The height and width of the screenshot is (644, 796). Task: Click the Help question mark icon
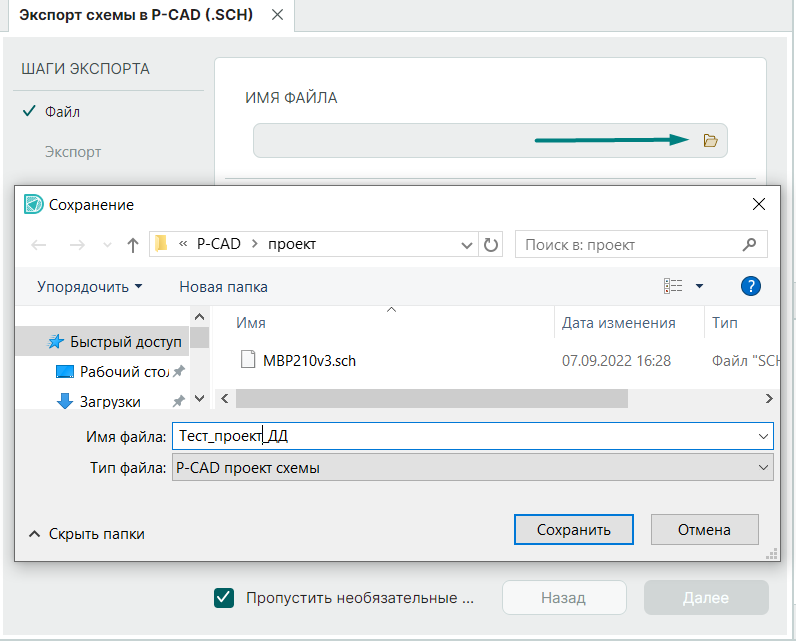tap(751, 286)
